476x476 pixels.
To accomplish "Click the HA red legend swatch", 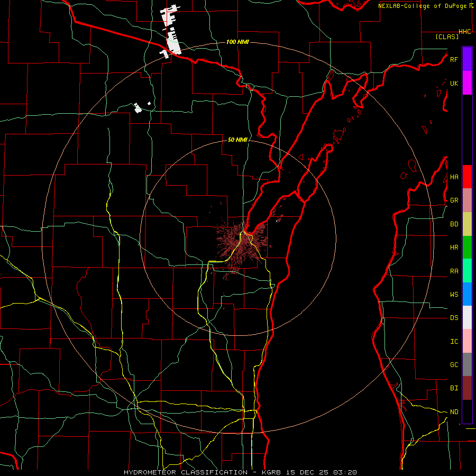I will pos(467,177).
